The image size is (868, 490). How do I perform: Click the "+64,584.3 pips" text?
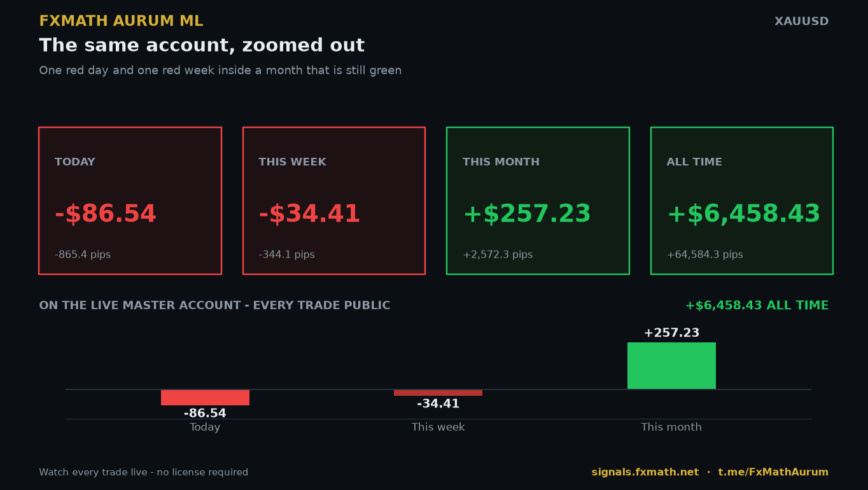click(704, 255)
